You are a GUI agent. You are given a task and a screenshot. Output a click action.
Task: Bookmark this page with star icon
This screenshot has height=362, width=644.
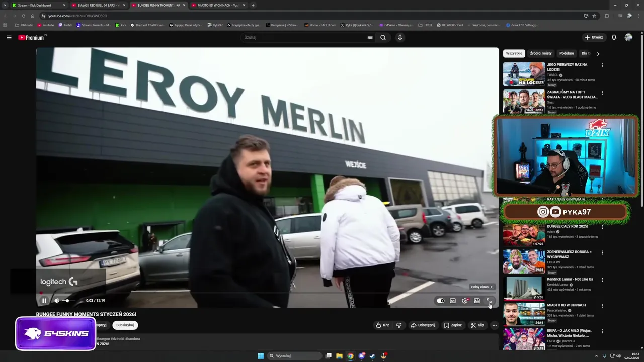[594, 16]
